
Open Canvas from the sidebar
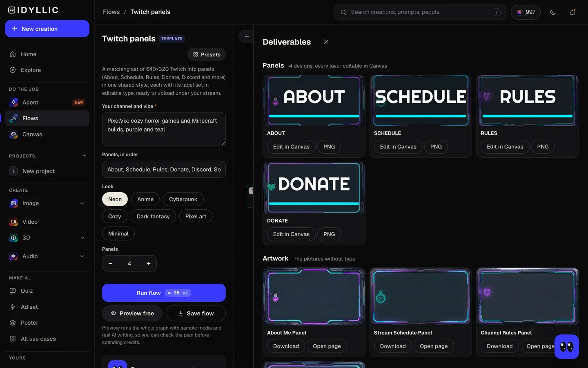tap(47, 134)
